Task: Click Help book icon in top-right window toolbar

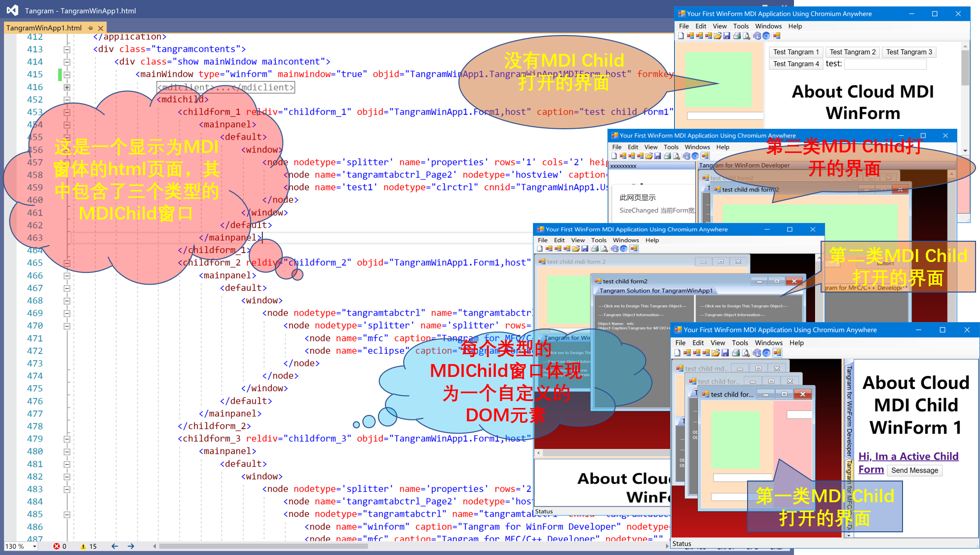Action: (x=757, y=36)
